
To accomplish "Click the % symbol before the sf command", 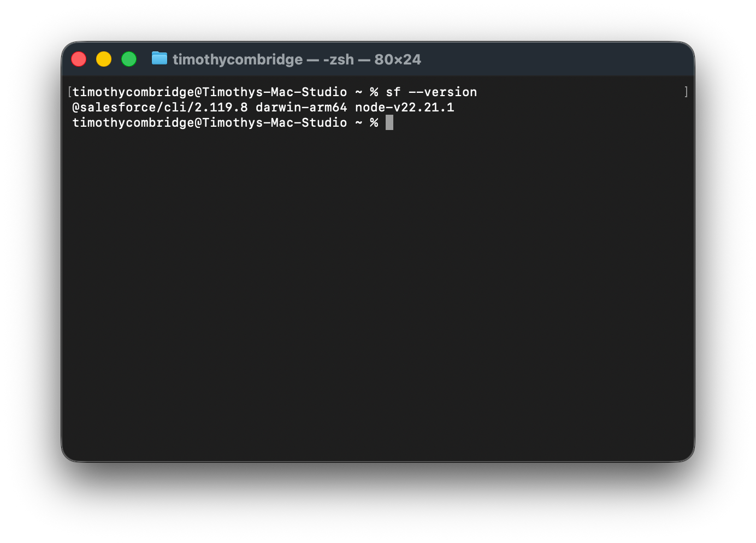I will pyautogui.click(x=374, y=92).
